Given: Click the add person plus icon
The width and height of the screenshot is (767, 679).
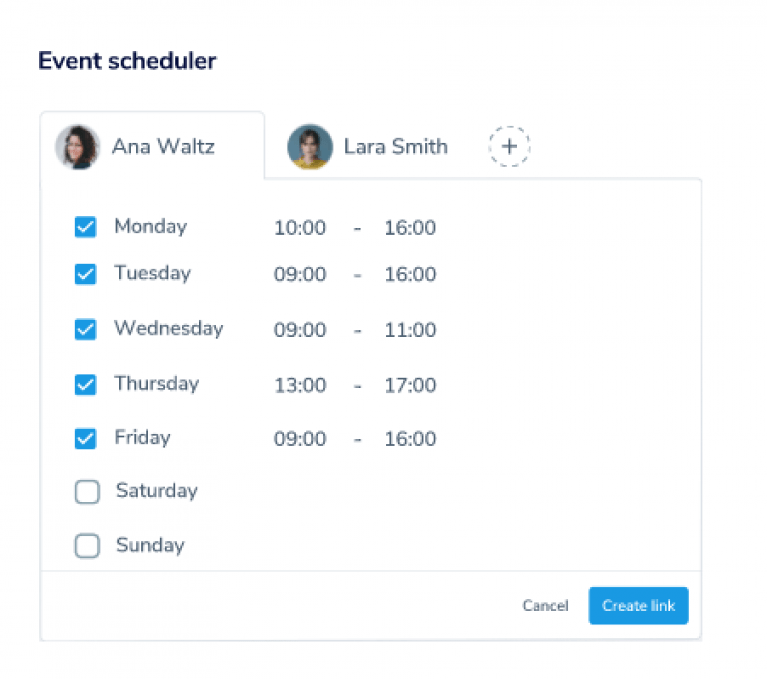Looking at the screenshot, I should (x=509, y=146).
